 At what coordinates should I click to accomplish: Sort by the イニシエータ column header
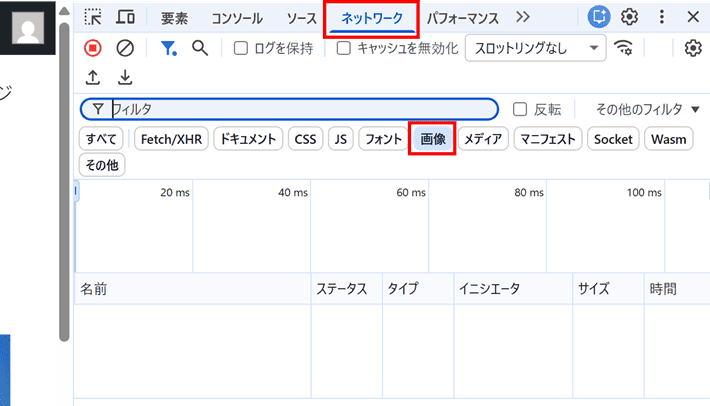(513, 288)
